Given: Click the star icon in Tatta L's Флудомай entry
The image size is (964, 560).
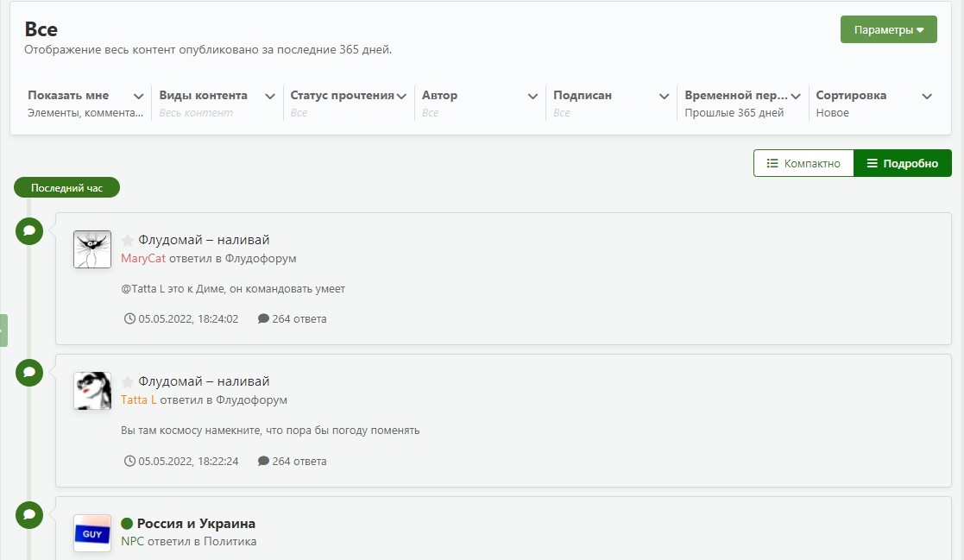Looking at the screenshot, I should [x=127, y=381].
